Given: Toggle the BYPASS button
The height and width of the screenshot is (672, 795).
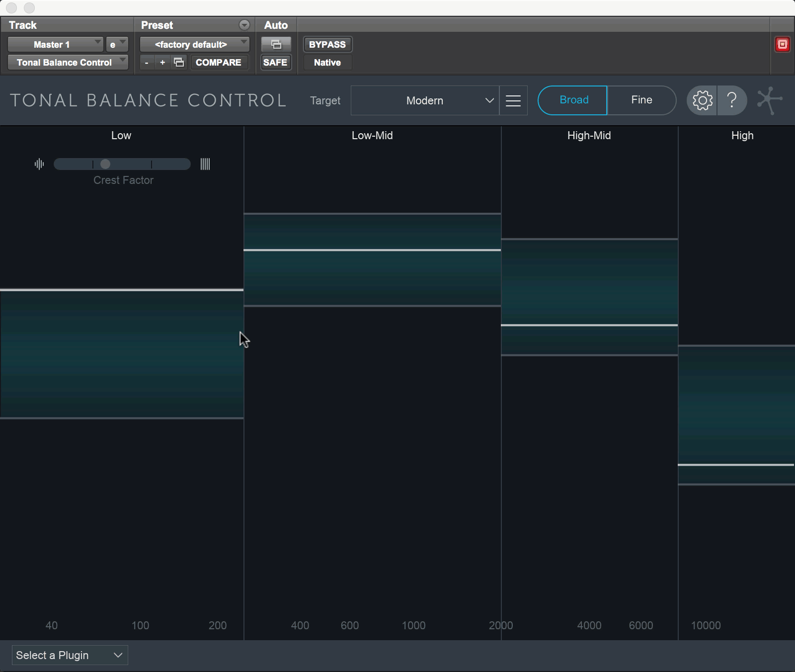Looking at the screenshot, I should coord(327,44).
